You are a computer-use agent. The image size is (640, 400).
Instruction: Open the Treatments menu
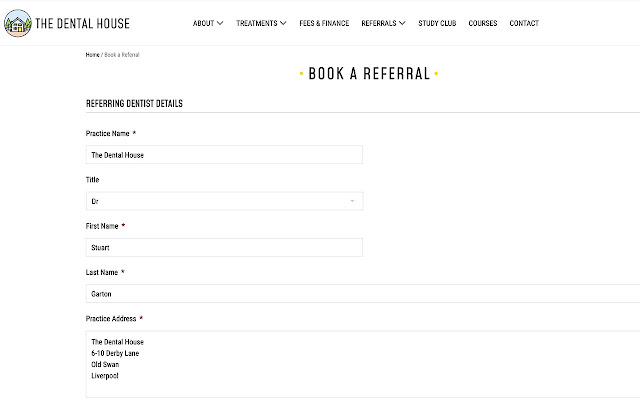pyautogui.click(x=256, y=23)
